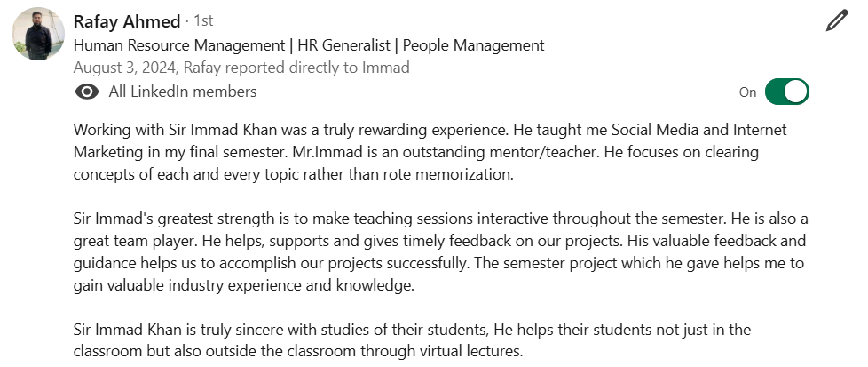Viewport: 868px width, 367px height.
Task: Click the pencil edit recommendation icon
Action: pos(836,21)
